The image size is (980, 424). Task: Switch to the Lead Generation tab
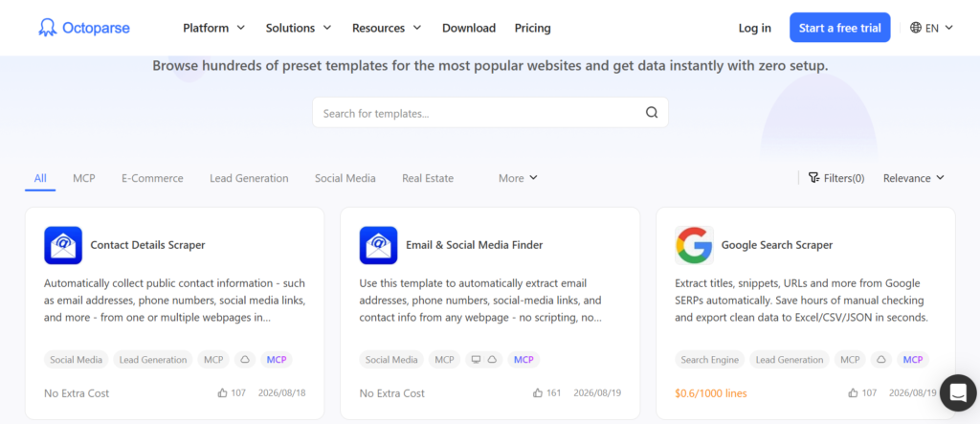[250, 178]
